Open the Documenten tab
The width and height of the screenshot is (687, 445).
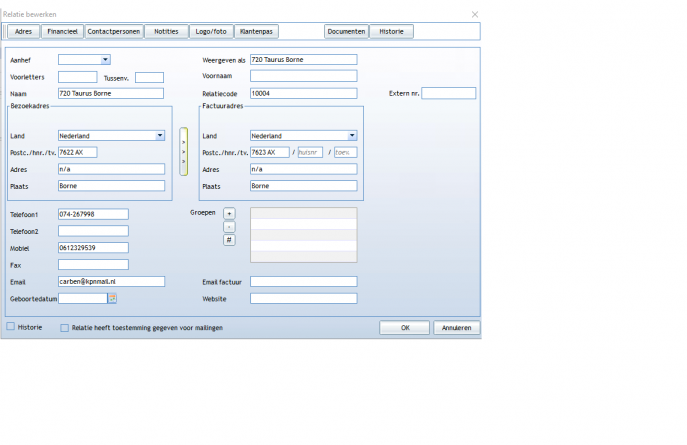(346, 32)
